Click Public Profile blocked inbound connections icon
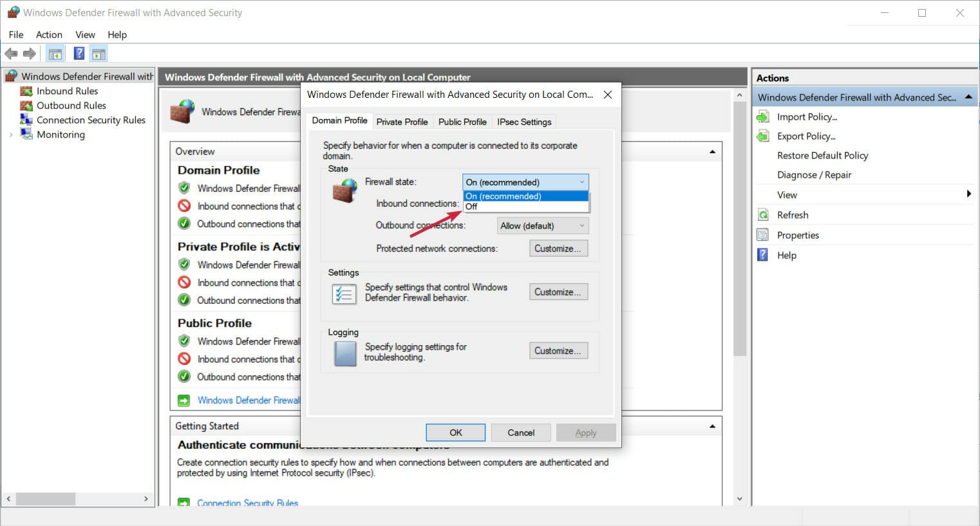Image resolution: width=980 pixels, height=526 pixels. tap(184, 359)
